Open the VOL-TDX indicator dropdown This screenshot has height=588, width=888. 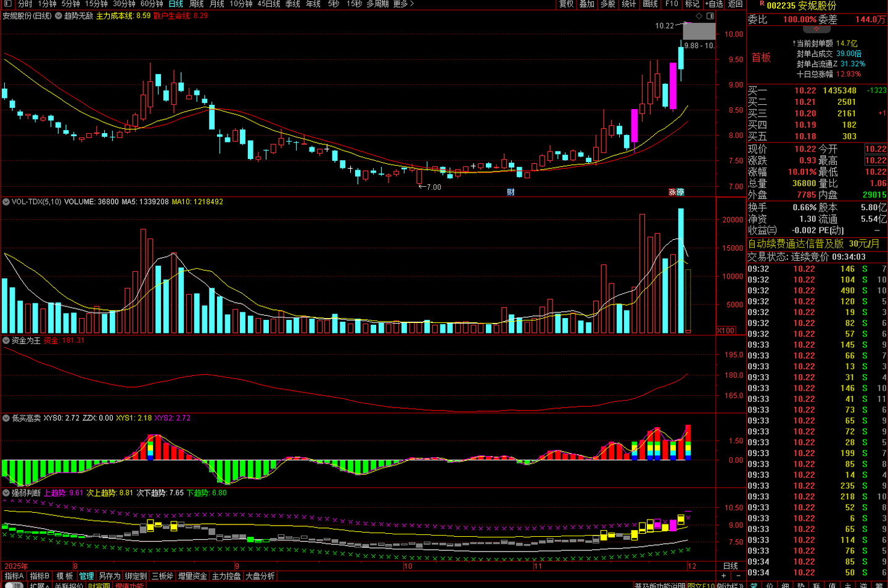[6, 202]
